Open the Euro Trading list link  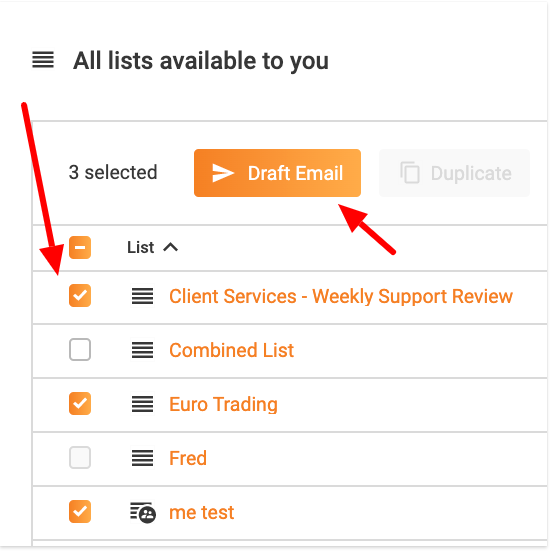pyautogui.click(x=223, y=404)
